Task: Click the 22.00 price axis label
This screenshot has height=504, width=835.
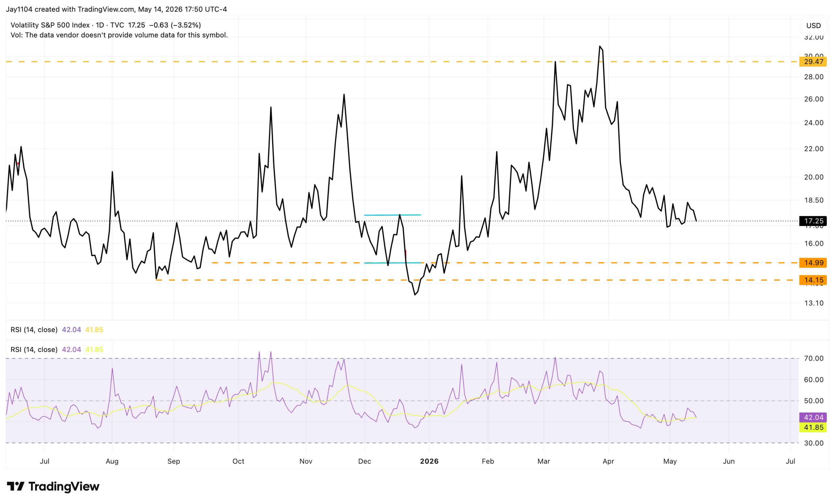Action: 814,149
